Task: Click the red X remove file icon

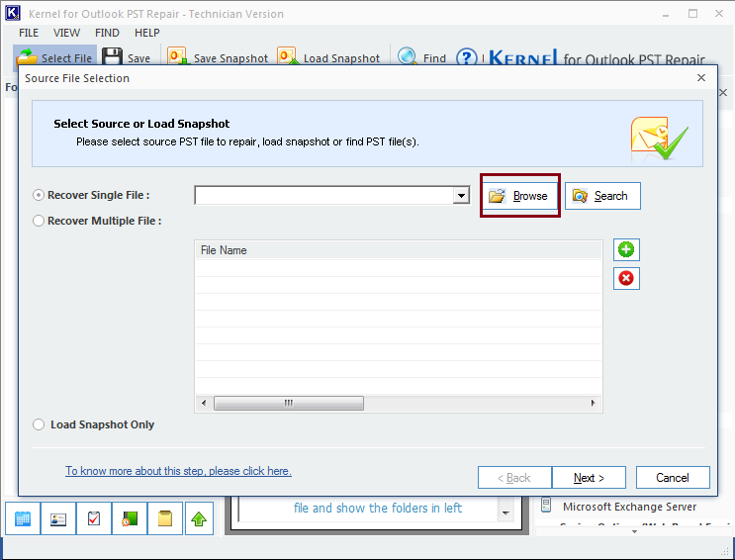Action: [x=626, y=278]
